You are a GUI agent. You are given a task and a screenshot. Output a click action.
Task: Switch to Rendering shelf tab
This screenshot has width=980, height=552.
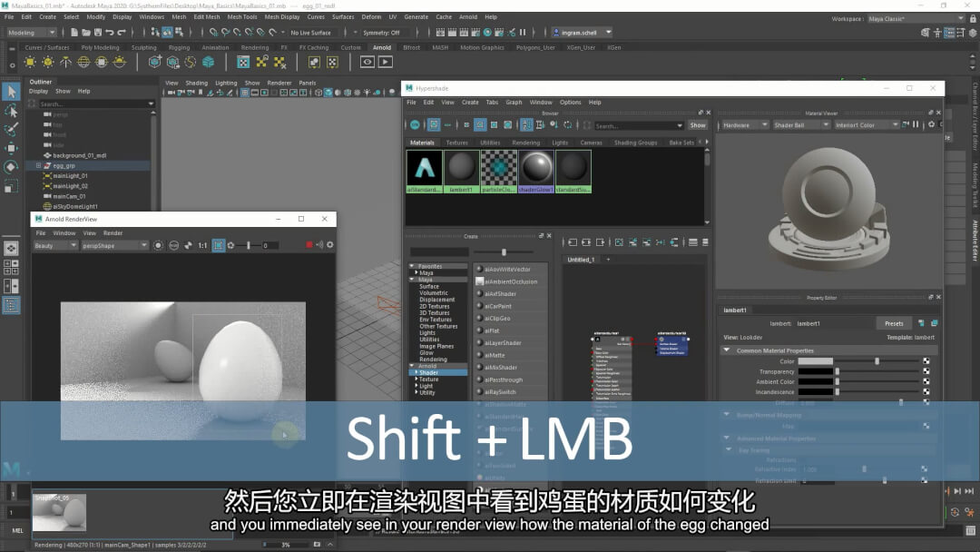tap(254, 47)
